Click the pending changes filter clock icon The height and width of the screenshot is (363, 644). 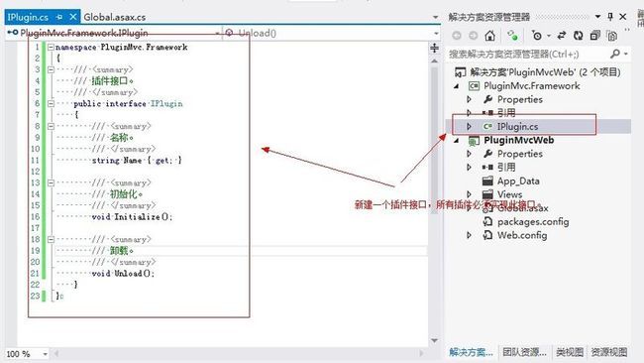(536, 36)
